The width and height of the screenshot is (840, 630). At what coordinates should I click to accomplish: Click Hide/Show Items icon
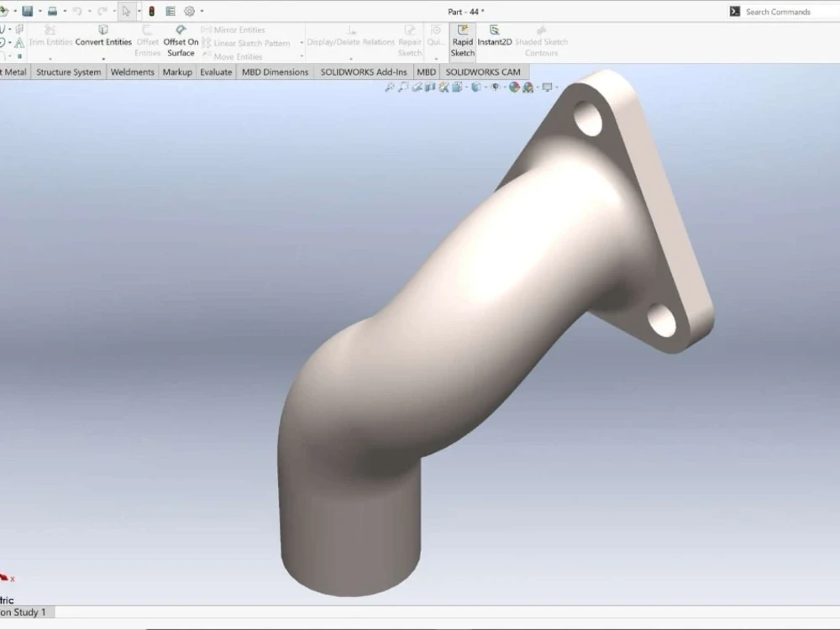495,87
